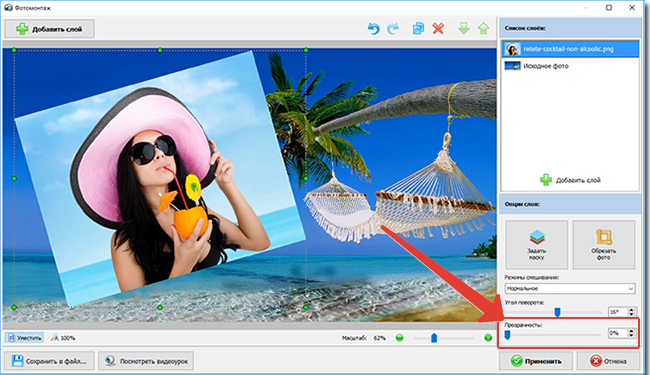Click the rotation angle 16° value field
The width and height of the screenshot is (650, 375).
click(x=617, y=312)
